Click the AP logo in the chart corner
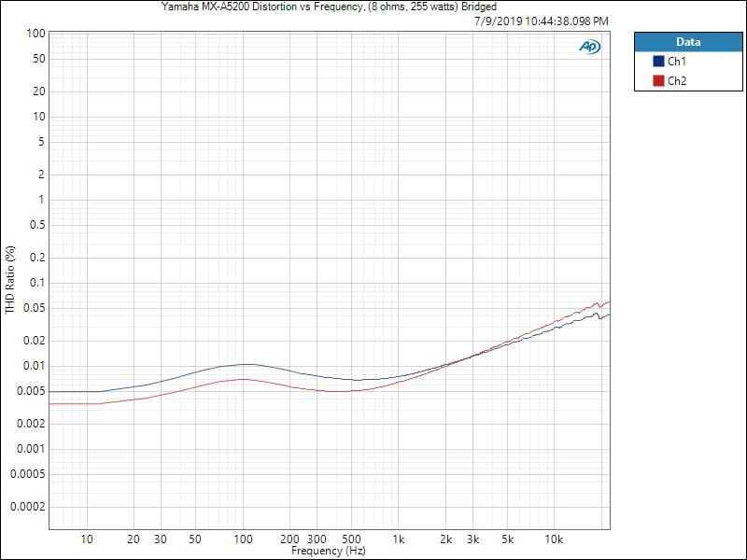The height and width of the screenshot is (560, 747). 589,47
